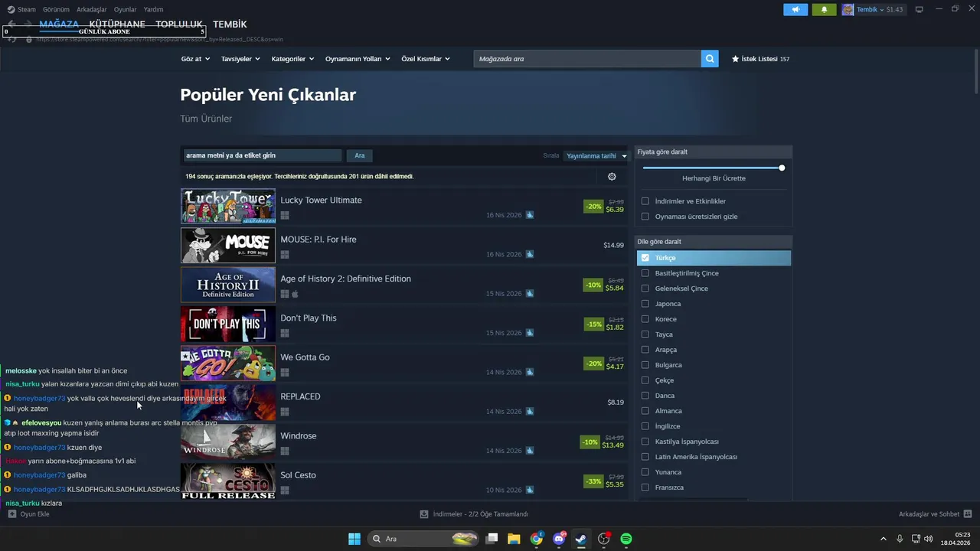Viewport: 980px width, 551px height.
Task: Click the friends chat icon at bottom right
Action: click(968, 514)
